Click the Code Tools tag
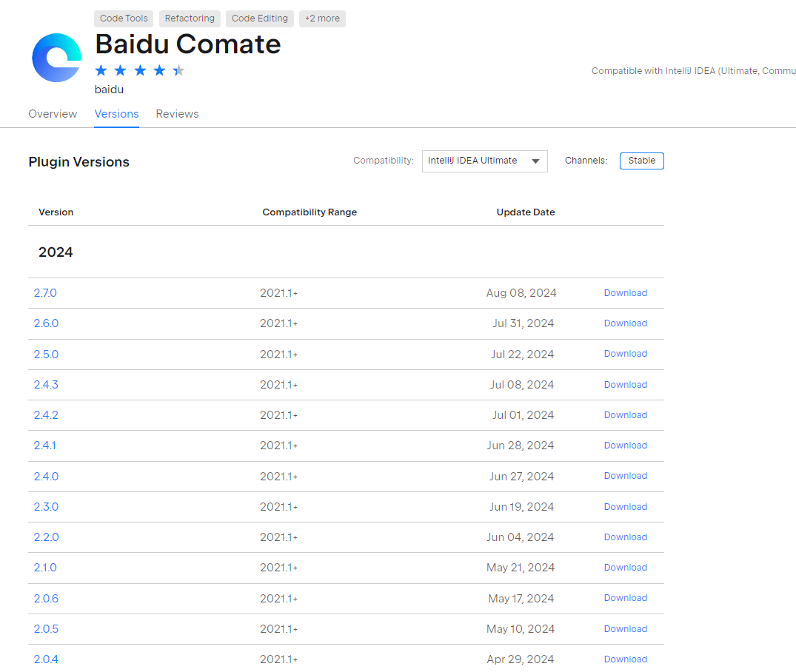The width and height of the screenshot is (796, 672). click(x=124, y=19)
